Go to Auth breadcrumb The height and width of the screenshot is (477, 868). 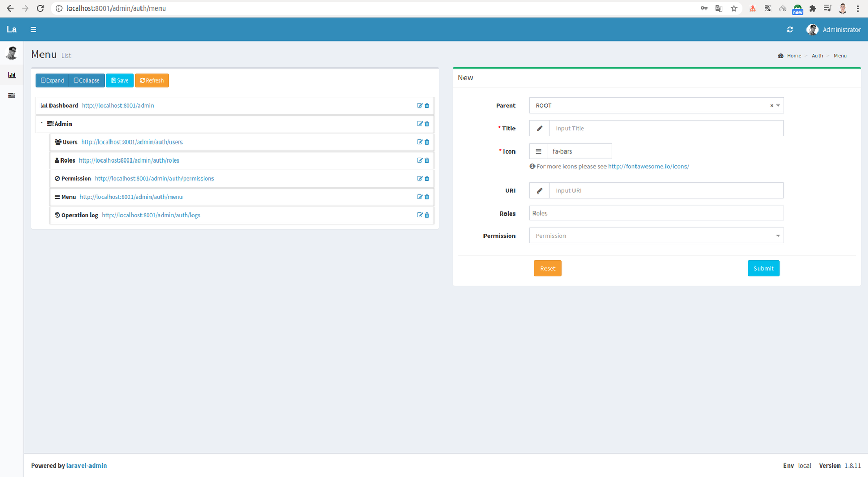817,56
